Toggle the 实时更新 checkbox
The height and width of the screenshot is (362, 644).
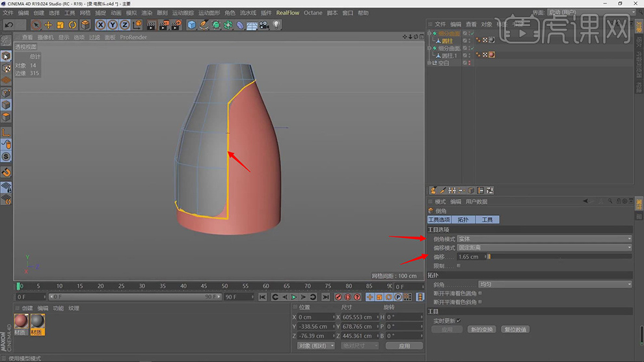(459, 320)
